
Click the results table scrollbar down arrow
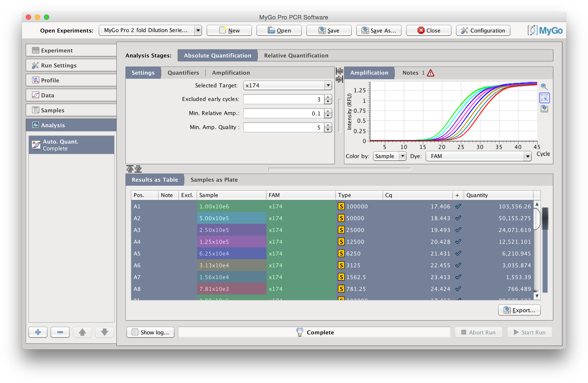point(537,296)
